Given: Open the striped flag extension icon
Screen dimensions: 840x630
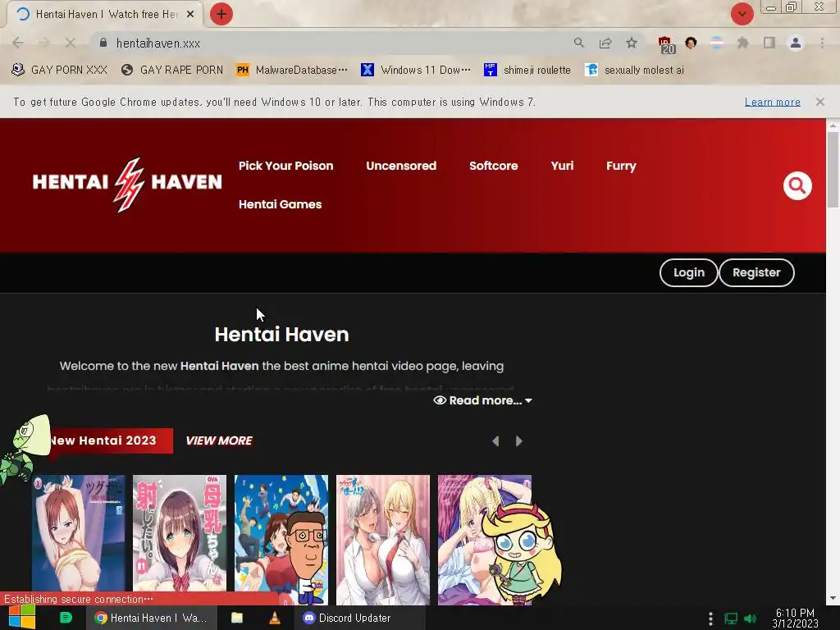Looking at the screenshot, I should (x=717, y=43).
